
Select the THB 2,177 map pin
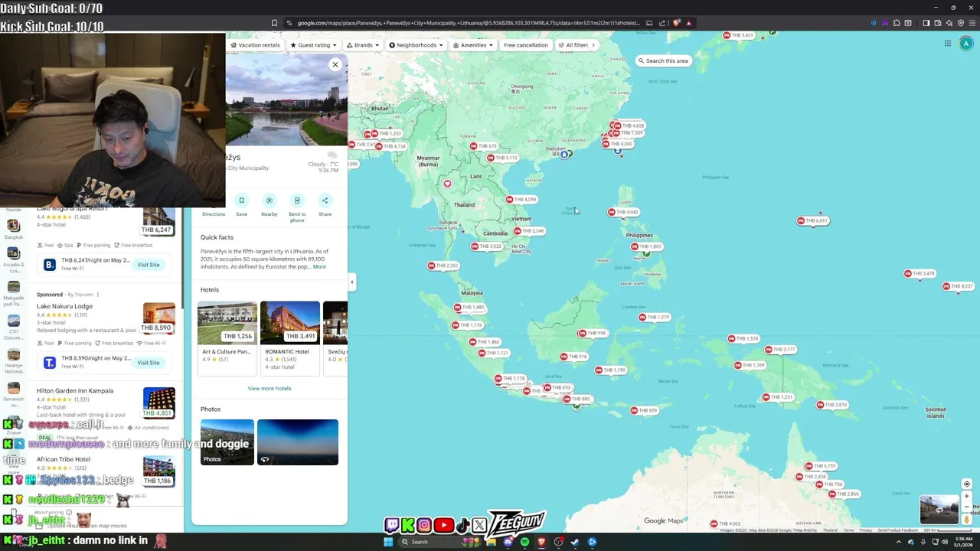780,349
